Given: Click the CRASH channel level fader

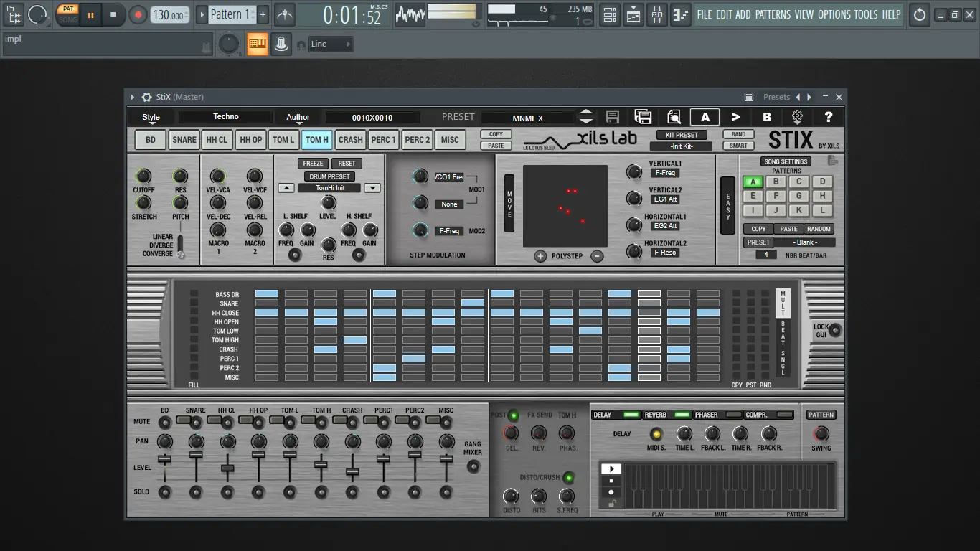Looking at the screenshot, I should point(352,472).
